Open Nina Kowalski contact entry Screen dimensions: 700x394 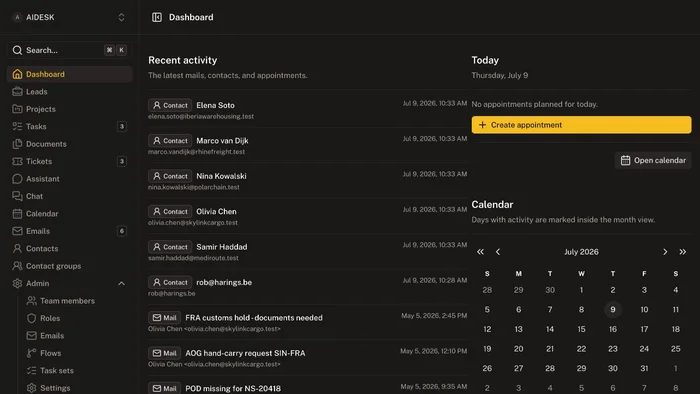pos(308,180)
